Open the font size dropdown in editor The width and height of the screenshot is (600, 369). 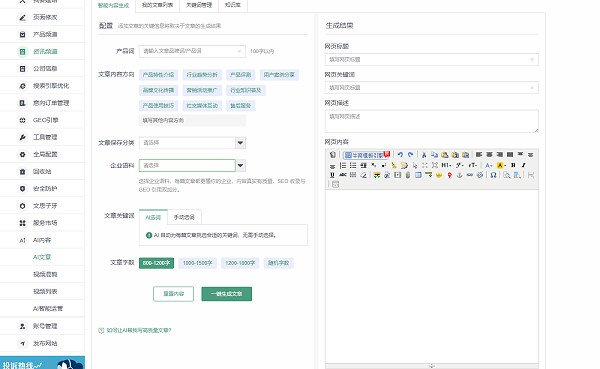point(473,165)
